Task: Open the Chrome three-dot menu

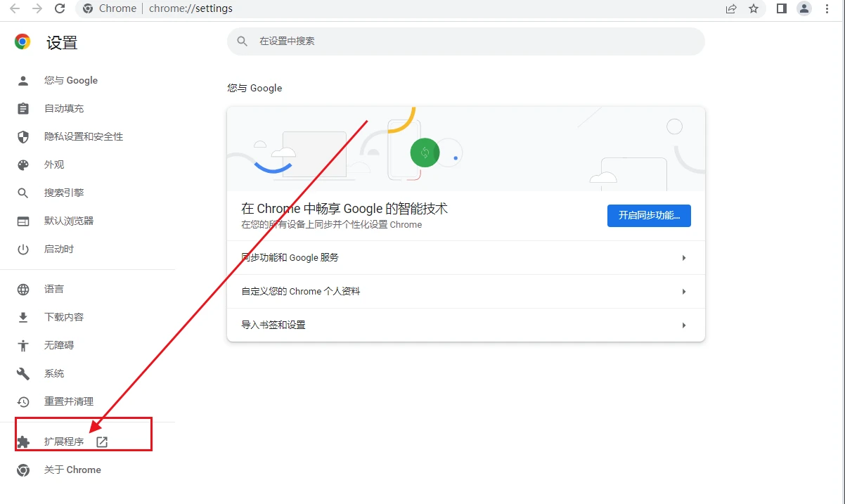Action: (826, 9)
